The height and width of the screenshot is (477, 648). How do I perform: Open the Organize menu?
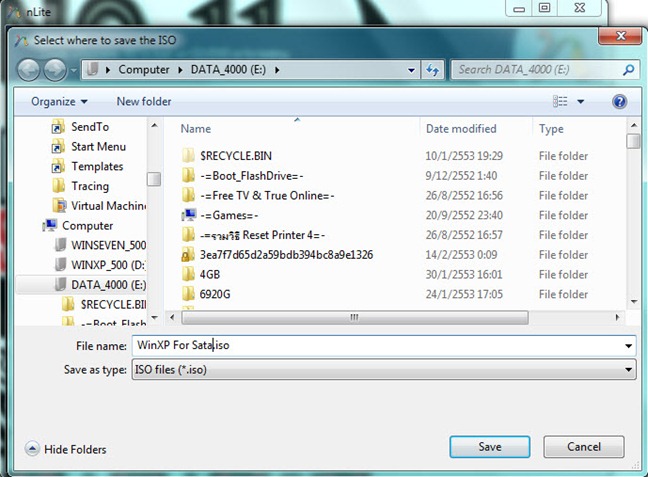click(x=59, y=102)
